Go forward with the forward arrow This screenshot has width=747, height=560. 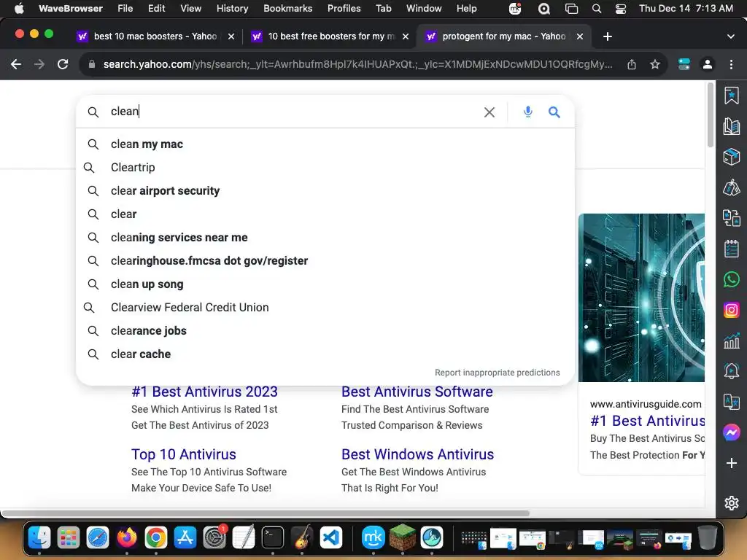pos(39,64)
